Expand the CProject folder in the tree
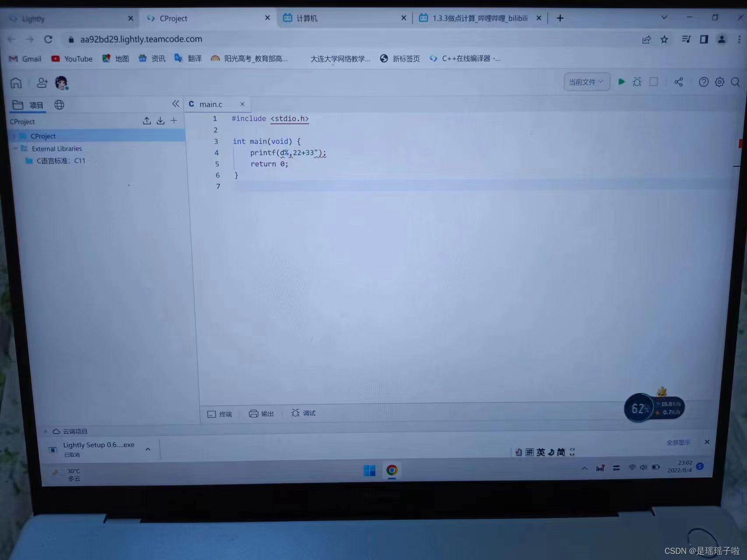 pos(14,136)
